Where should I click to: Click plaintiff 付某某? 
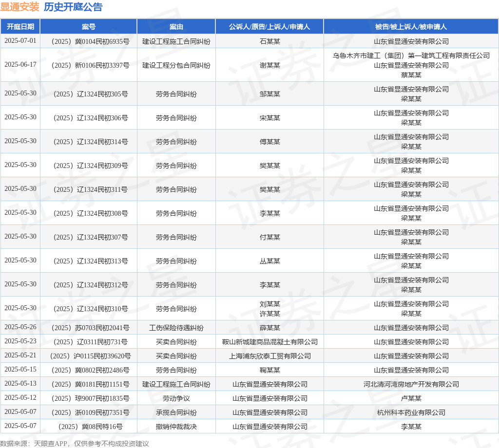270,237
